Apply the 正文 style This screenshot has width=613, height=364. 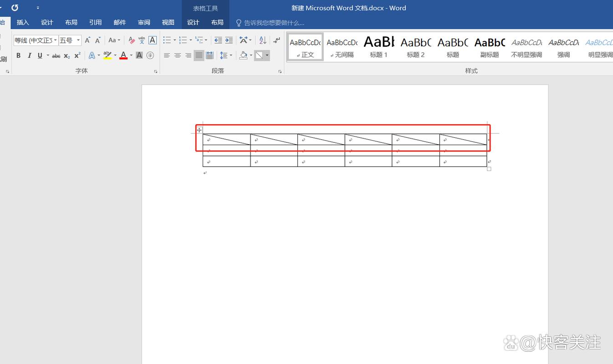click(305, 47)
